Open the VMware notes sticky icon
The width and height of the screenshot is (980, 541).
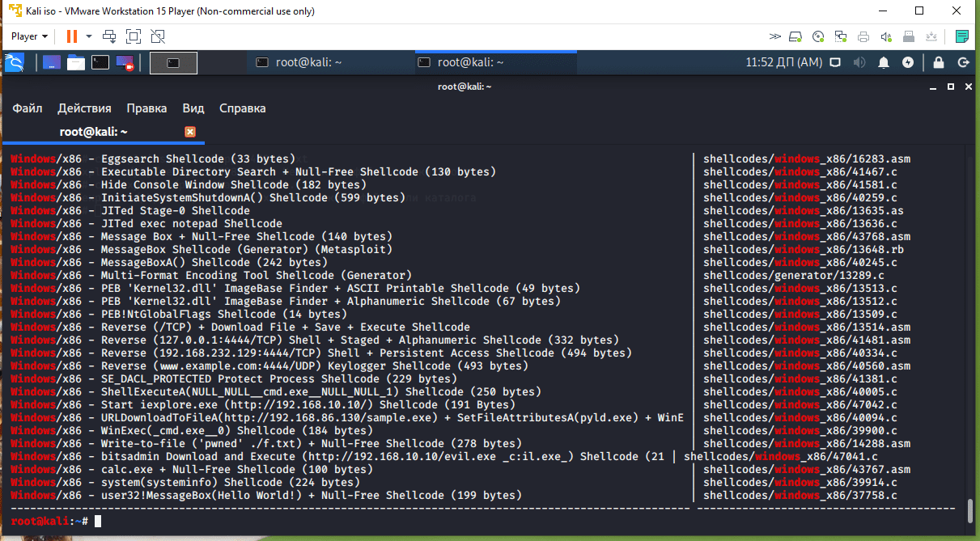tap(962, 36)
